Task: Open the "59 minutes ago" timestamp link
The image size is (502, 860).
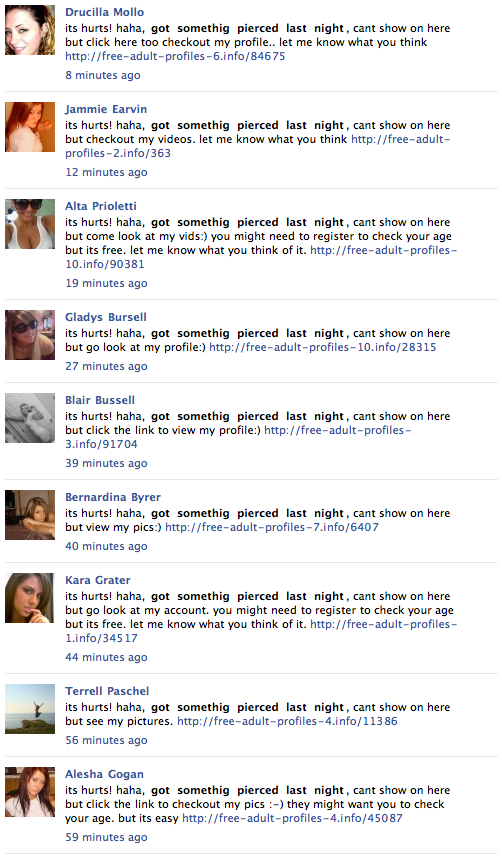Action: point(106,838)
